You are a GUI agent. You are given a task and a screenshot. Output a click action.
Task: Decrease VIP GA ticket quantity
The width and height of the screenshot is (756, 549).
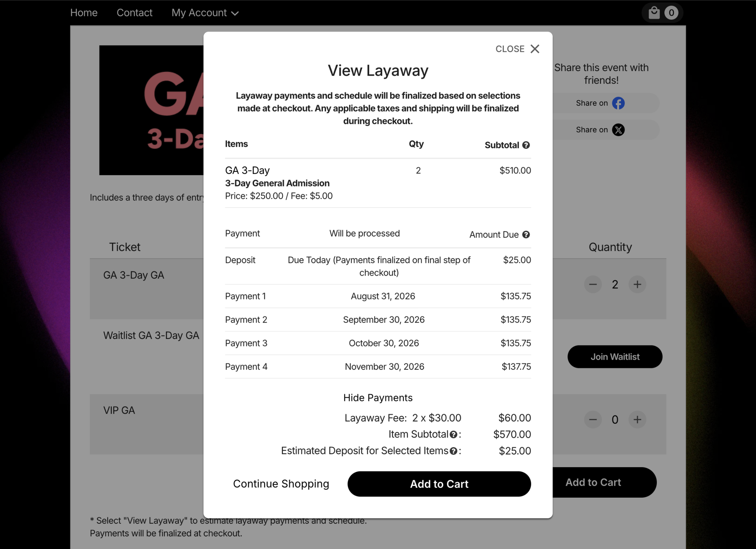(593, 419)
